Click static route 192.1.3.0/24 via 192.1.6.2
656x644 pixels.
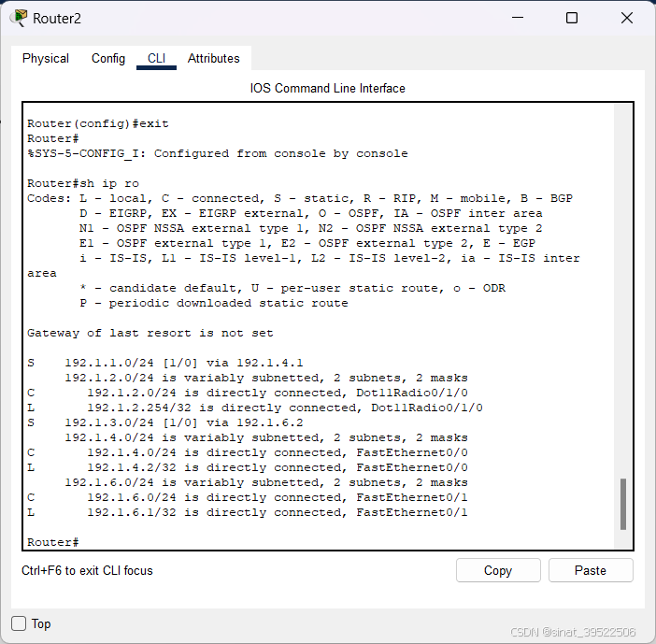click(165, 422)
